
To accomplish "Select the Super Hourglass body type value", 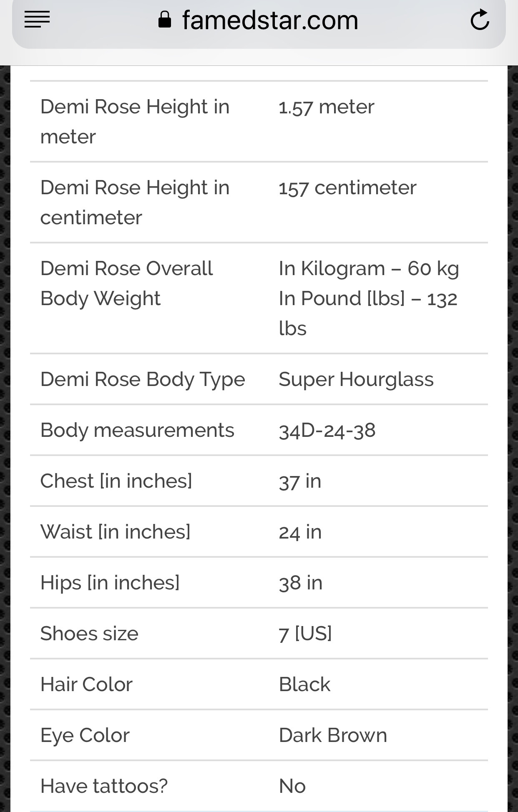I will (356, 380).
